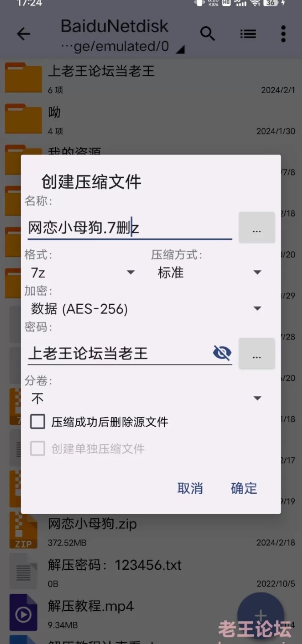Browse archive name with ellipsis button
Viewport: 302px width, 644px height.
pyautogui.click(x=257, y=227)
